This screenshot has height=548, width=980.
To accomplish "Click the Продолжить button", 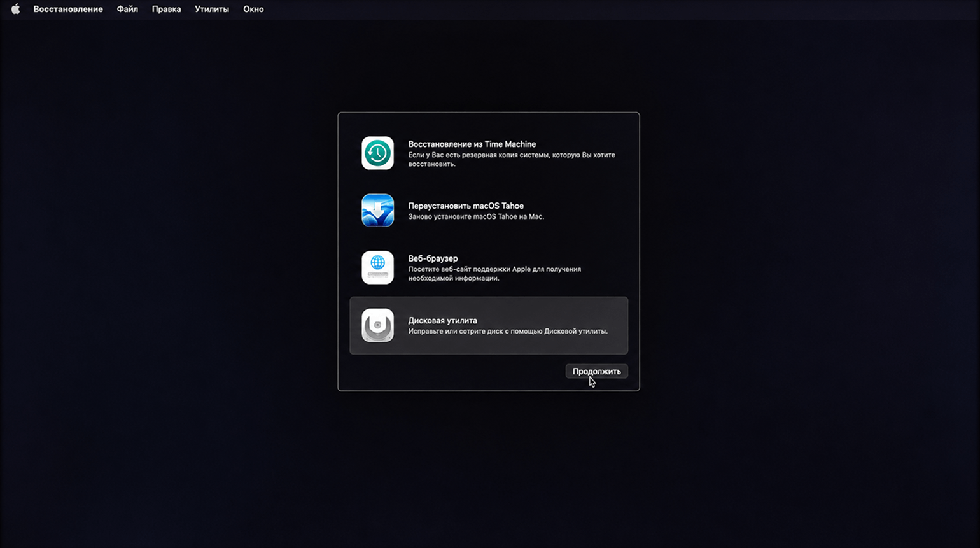I will [596, 371].
